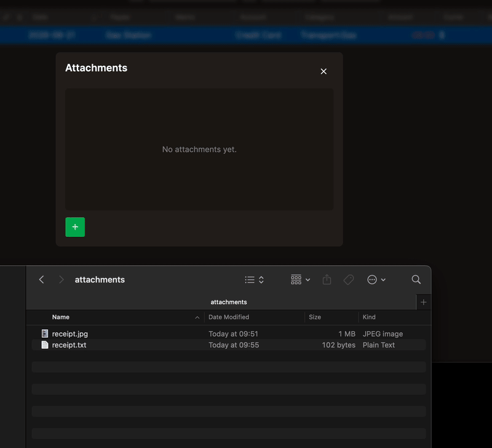Viewport: 492px width, 448px height.
Task: Click the Finder share icon
Action: click(327, 279)
